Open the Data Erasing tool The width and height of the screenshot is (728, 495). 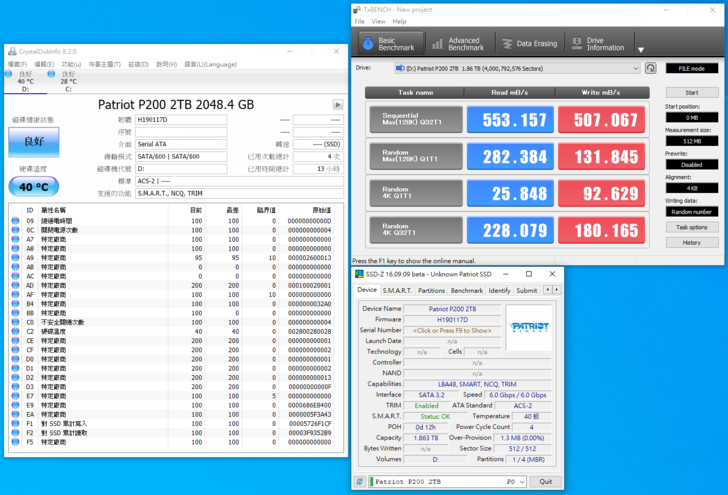[x=529, y=44]
